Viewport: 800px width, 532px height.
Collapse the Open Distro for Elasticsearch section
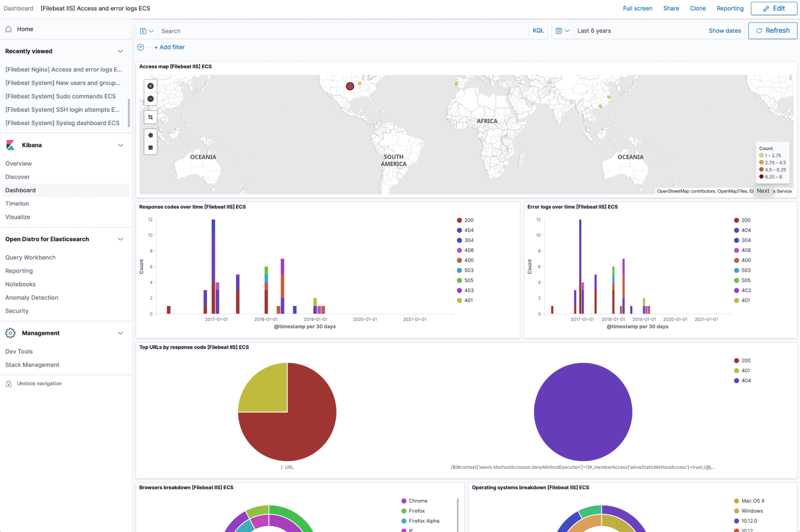click(x=120, y=239)
